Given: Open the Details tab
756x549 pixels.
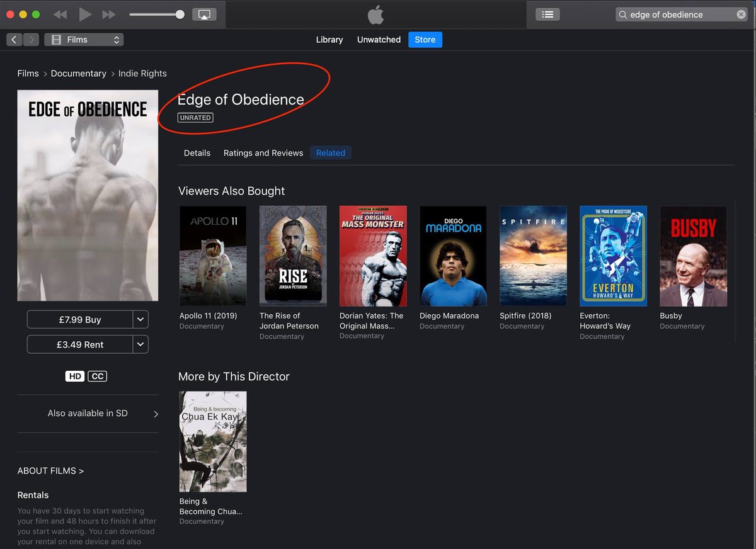Looking at the screenshot, I should click(197, 153).
